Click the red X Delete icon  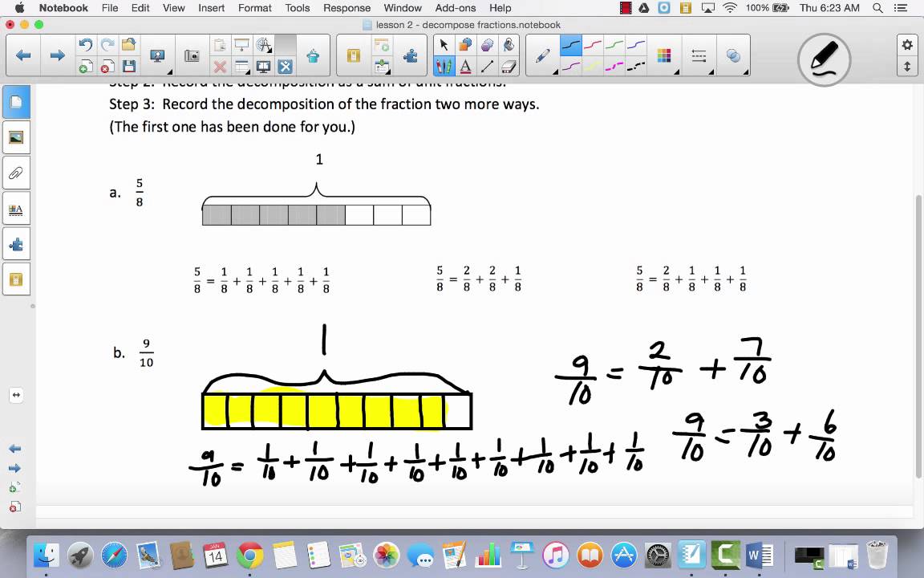pos(220,66)
